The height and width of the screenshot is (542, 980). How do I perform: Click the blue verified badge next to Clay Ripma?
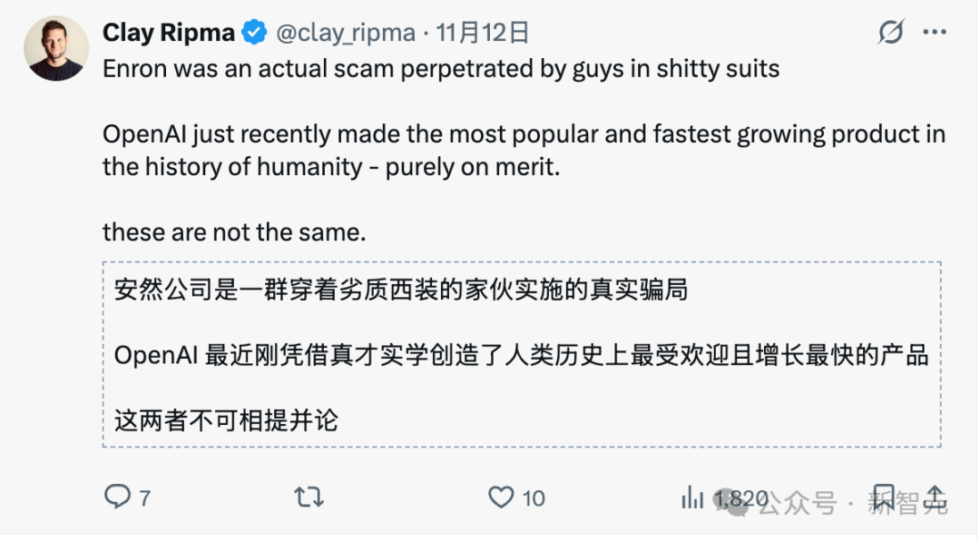(x=251, y=31)
